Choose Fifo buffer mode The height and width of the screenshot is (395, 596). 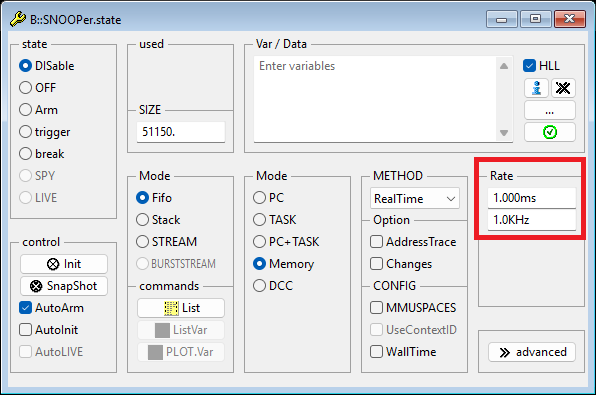coord(154,198)
